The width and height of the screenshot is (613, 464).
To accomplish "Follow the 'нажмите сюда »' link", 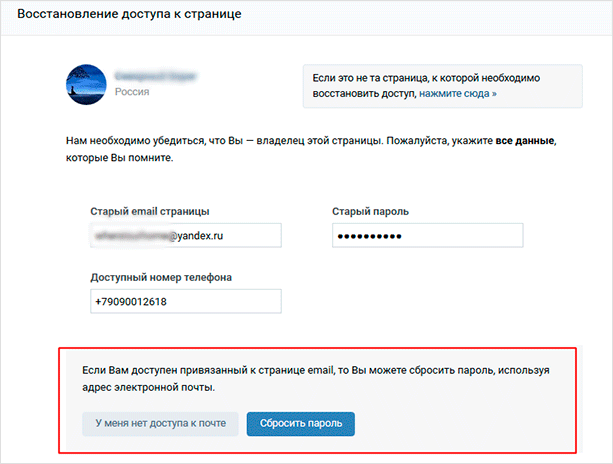I will click(x=458, y=94).
